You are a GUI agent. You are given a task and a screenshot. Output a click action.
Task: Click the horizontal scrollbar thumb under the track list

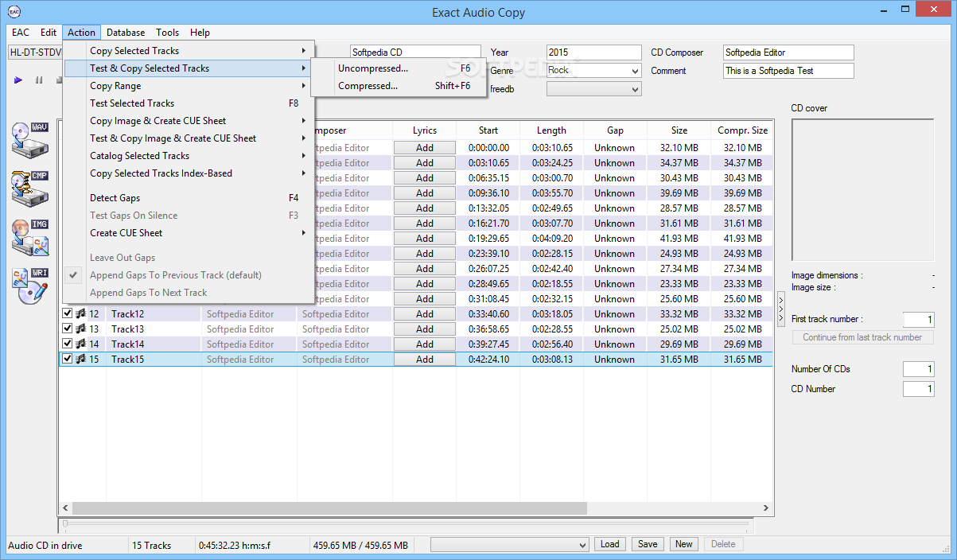(329, 507)
